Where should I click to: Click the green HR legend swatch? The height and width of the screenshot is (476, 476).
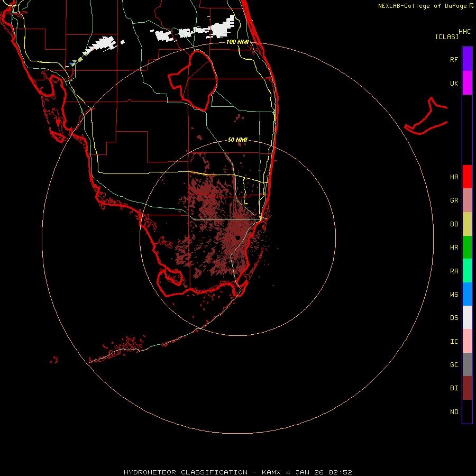(x=467, y=247)
